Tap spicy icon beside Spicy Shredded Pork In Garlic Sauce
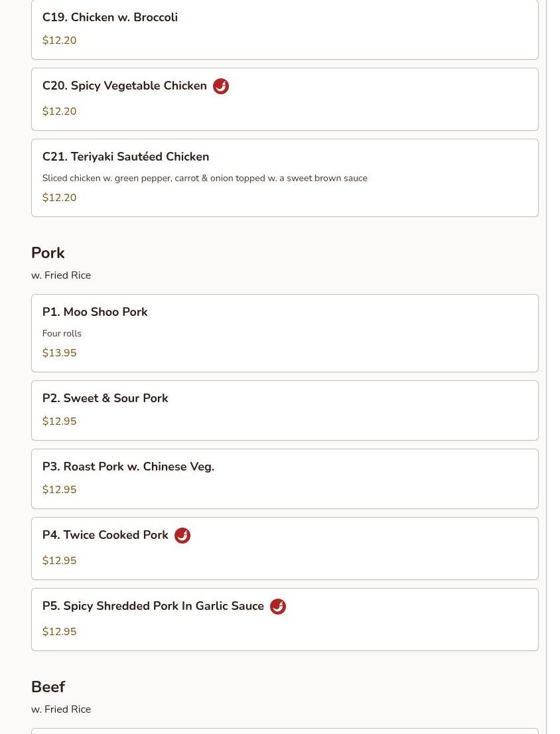The image size is (560, 734). [278, 607]
